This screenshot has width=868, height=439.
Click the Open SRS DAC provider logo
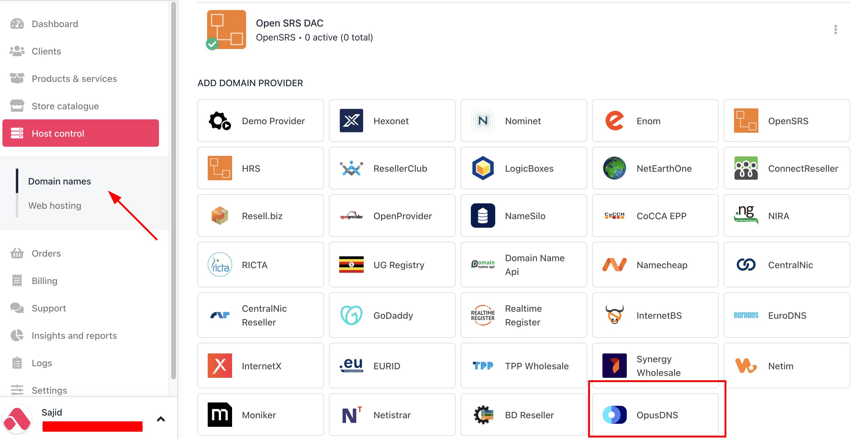[x=226, y=30]
